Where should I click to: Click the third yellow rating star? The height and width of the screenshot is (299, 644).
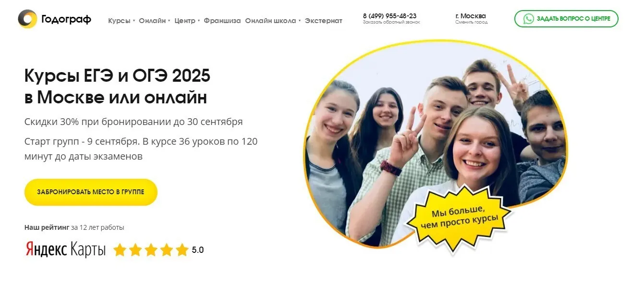(x=151, y=250)
